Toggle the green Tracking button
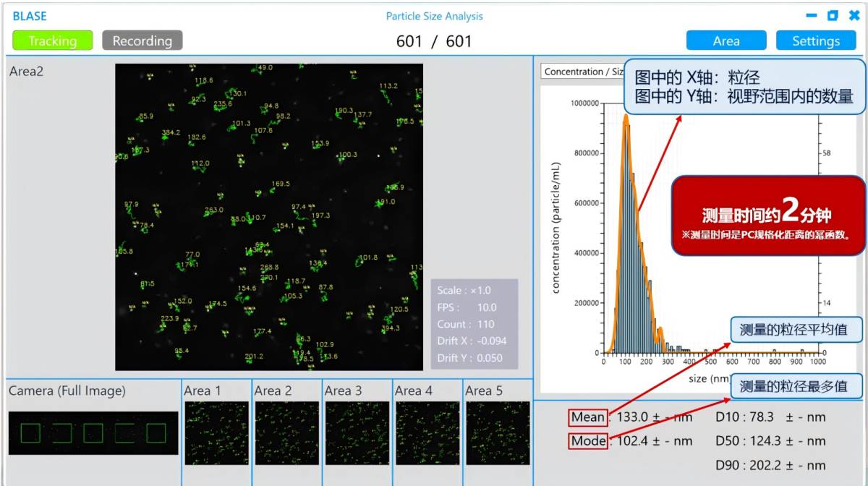Image resolution: width=868 pixels, height=486 pixels. (53, 40)
